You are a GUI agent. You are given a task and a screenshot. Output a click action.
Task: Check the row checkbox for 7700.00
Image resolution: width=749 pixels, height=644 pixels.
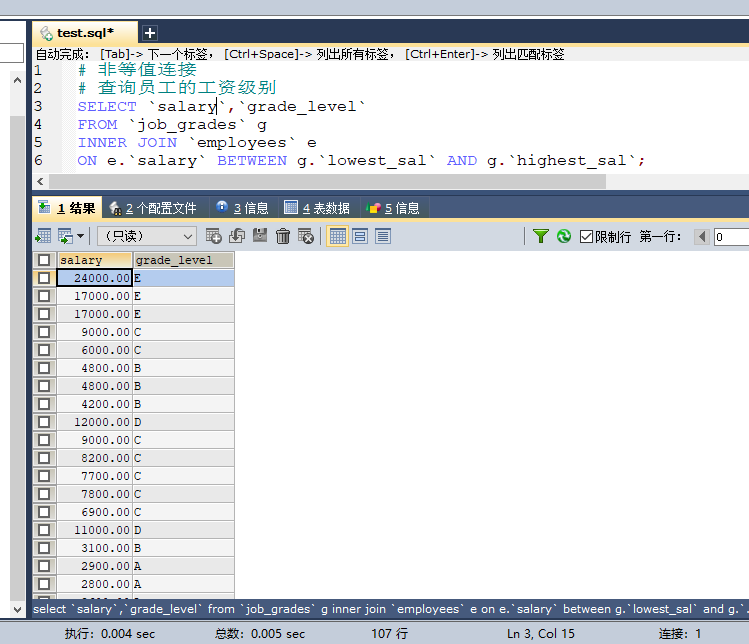point(44,476)
